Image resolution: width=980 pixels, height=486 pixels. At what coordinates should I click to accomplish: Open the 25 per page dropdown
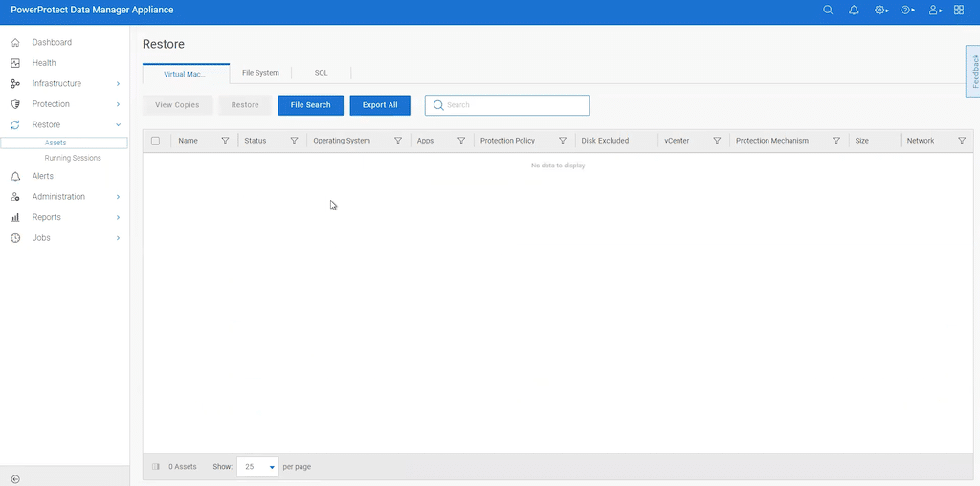tap(257, 467)
